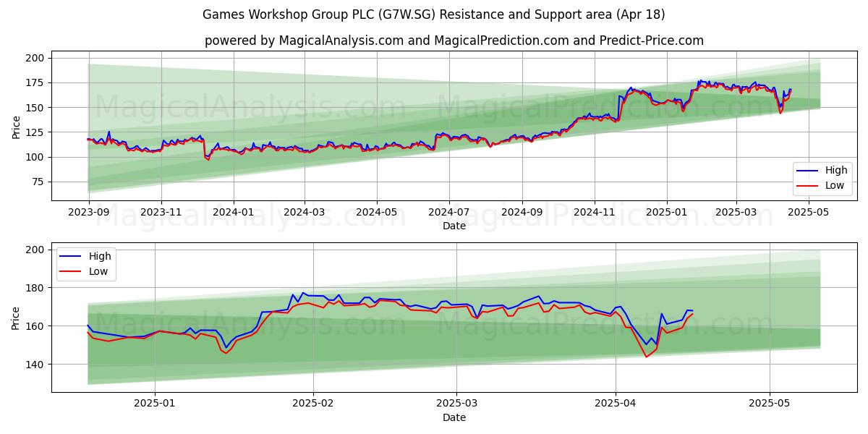Click the Date axis label under top chart
This screenshot has height=434, width=868.
(x=454, y=226)
